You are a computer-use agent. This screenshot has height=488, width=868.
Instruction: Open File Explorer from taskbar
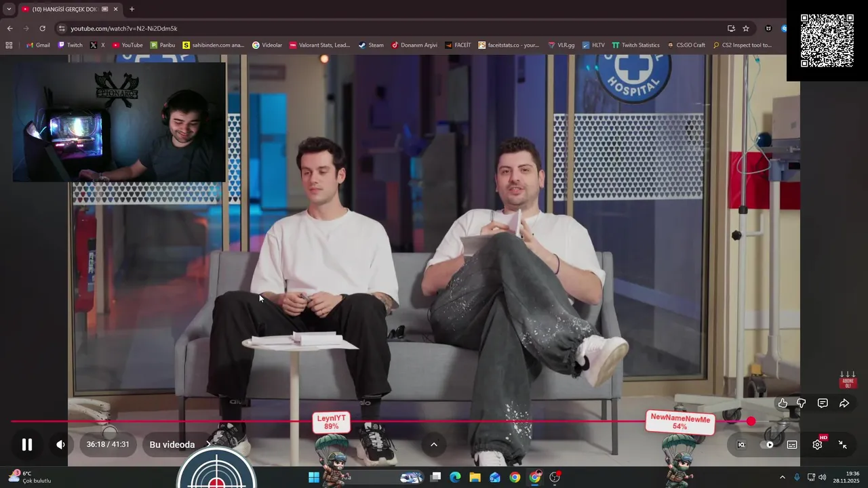coord(475,477)
